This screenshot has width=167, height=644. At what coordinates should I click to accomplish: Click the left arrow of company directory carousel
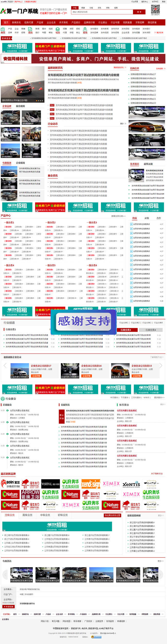click(x=5, y=366)
